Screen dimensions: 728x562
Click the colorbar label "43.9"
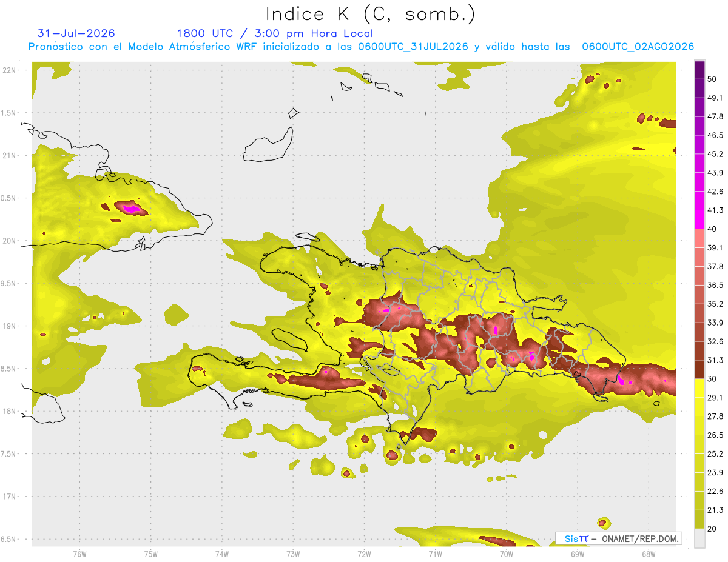(x=715, y=173)
